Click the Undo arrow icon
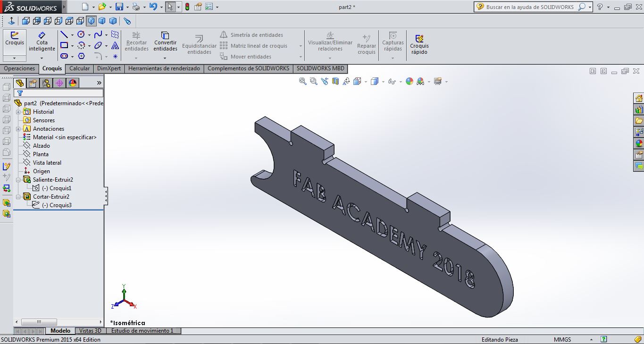Image resolution: width=644 pixels, height=344 pixels. pos(153,7)
